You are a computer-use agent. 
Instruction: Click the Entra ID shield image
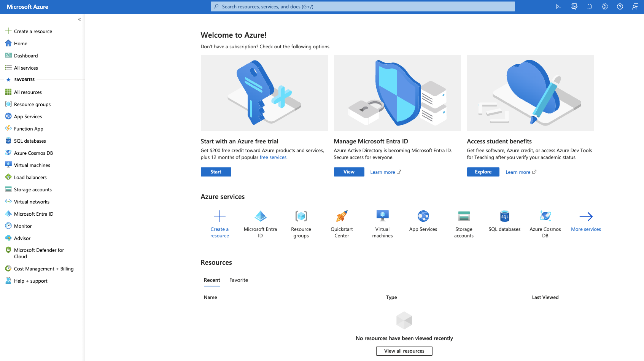(397, 93)
